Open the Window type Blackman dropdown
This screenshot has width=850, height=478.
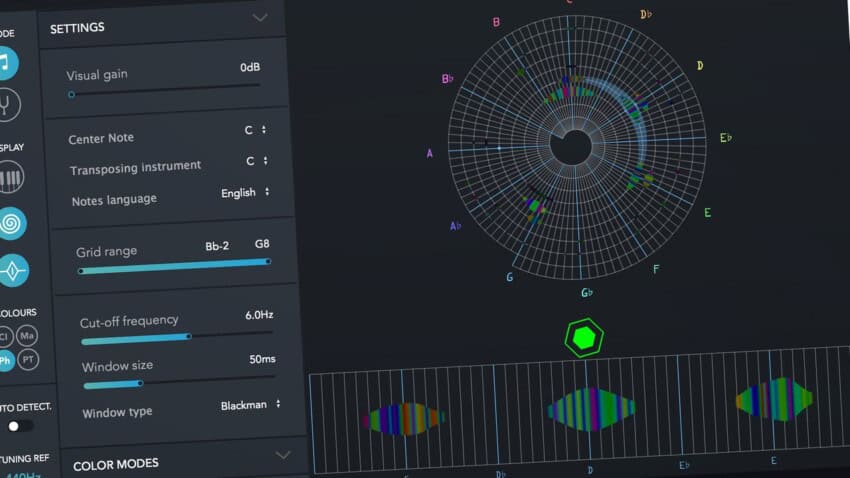pyautogui.click(x=250, y=405)
